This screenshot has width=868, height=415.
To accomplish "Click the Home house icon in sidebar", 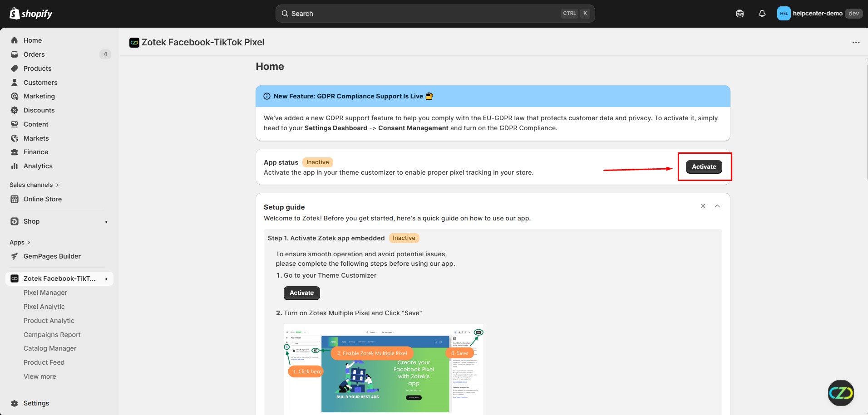I will pyautogui.click(x=15, y=40).
